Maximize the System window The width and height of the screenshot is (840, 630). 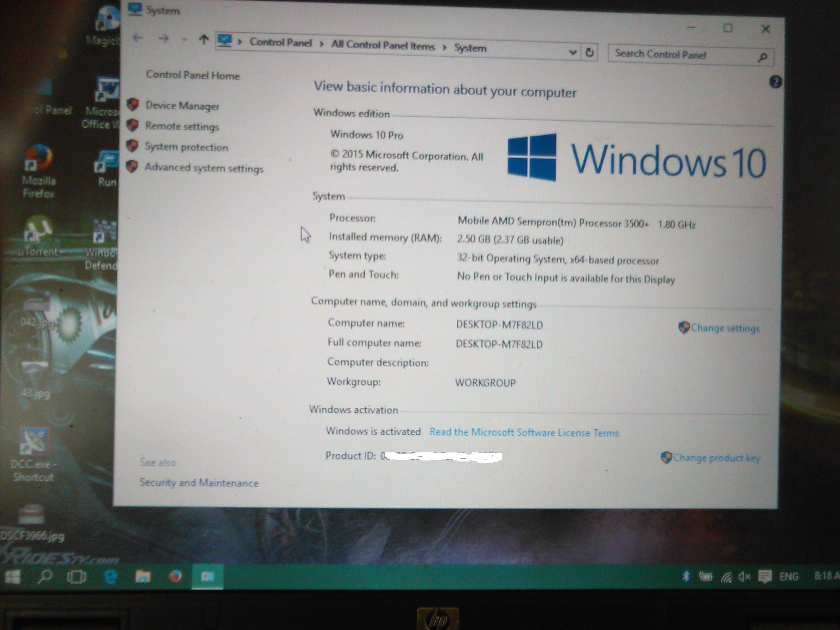[728, 28]
